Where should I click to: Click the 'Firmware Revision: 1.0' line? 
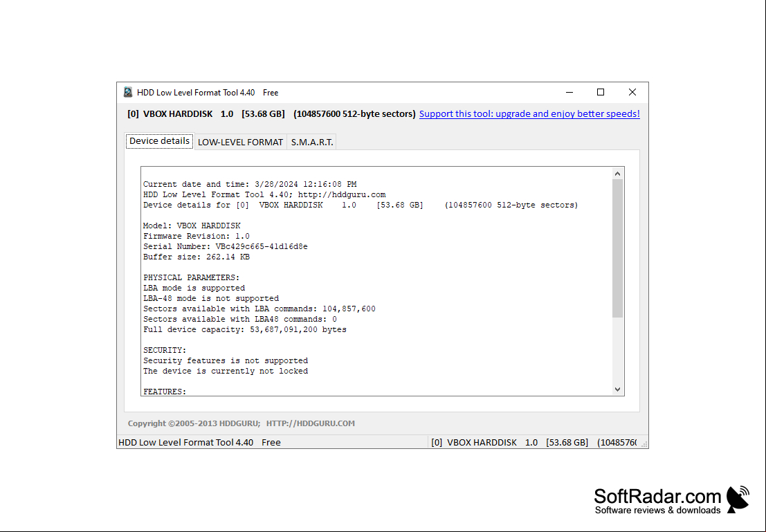point(197,237)
